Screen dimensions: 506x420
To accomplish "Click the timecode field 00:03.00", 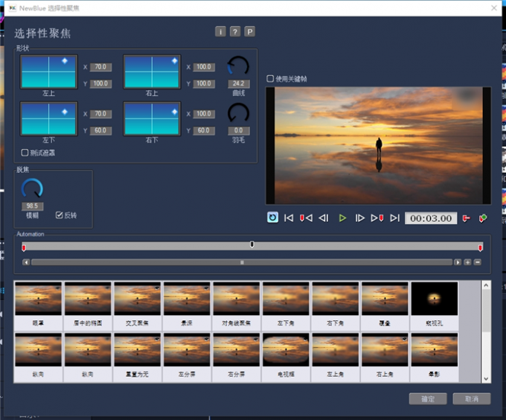I will (431, 218).
